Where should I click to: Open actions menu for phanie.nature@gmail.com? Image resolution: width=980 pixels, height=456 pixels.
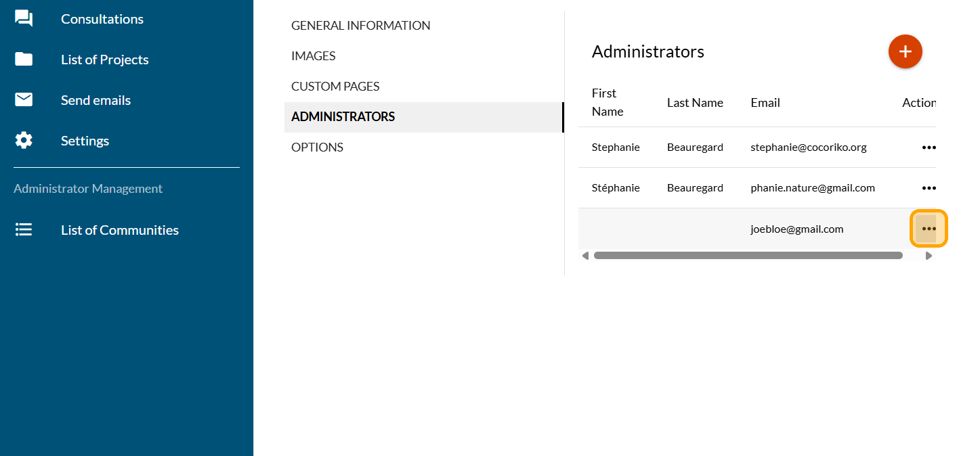click(928, 188)
